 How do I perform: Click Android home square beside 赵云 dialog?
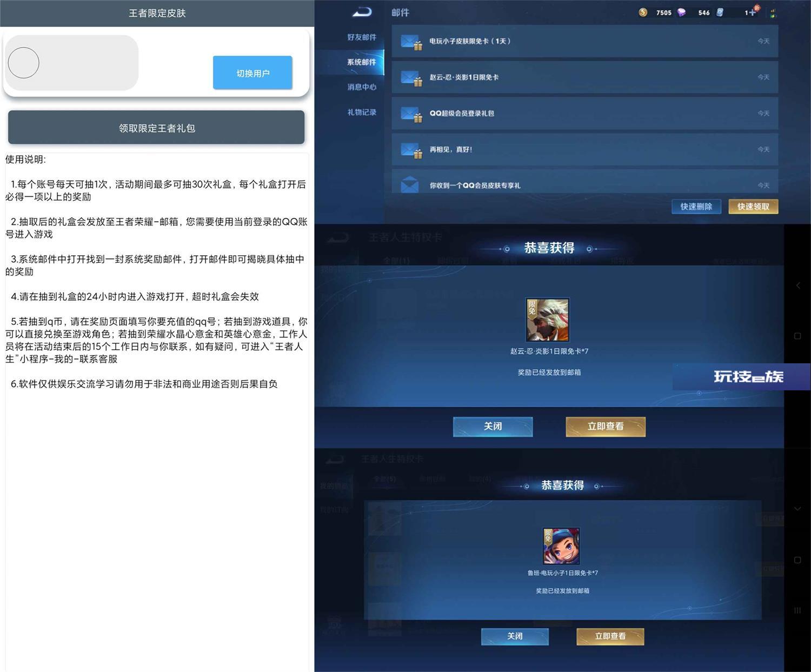797,336
